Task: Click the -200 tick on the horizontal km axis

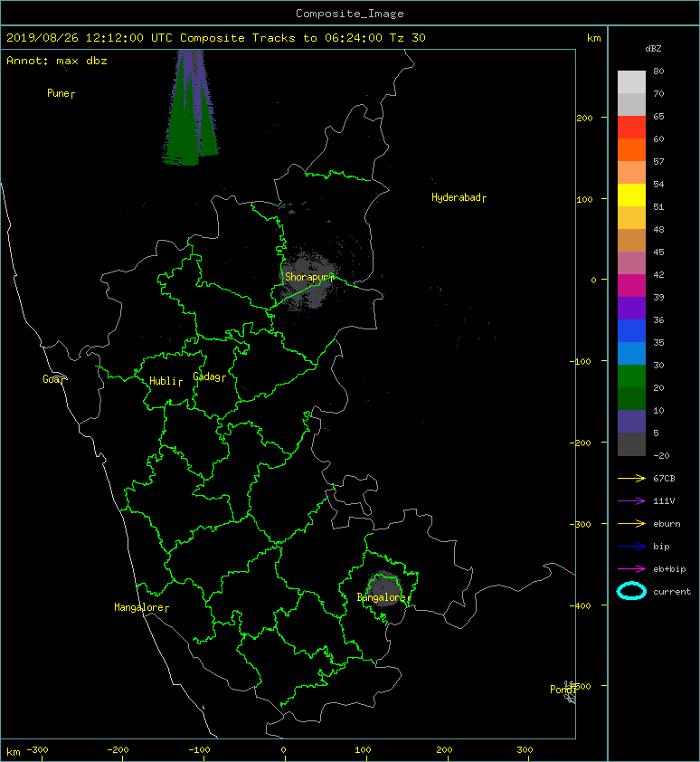Action: tap(118, 750)
